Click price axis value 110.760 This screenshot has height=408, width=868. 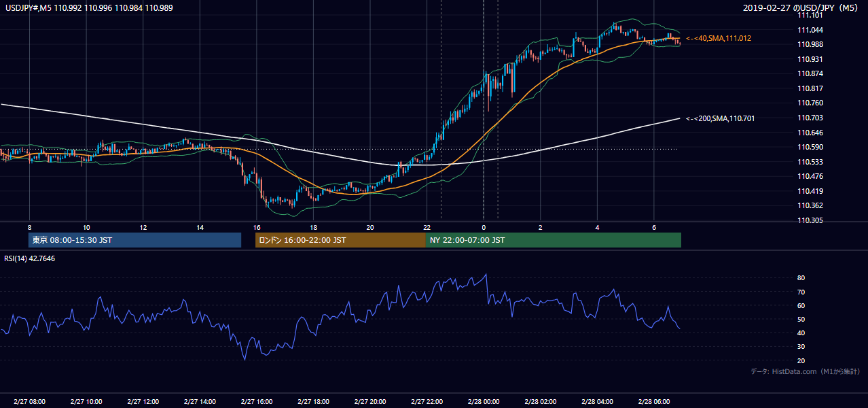coord(810,103)
